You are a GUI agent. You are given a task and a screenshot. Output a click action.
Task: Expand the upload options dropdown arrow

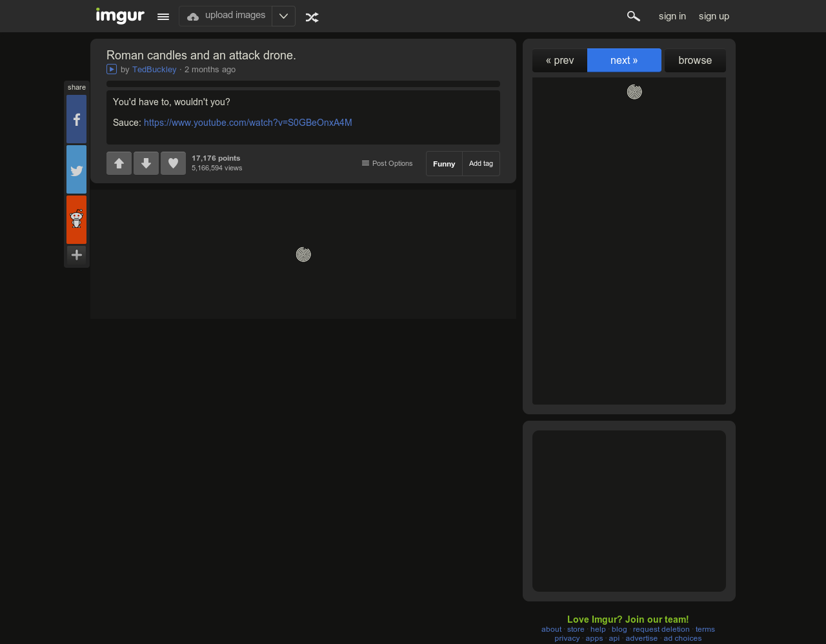click(x=283, y=16)
